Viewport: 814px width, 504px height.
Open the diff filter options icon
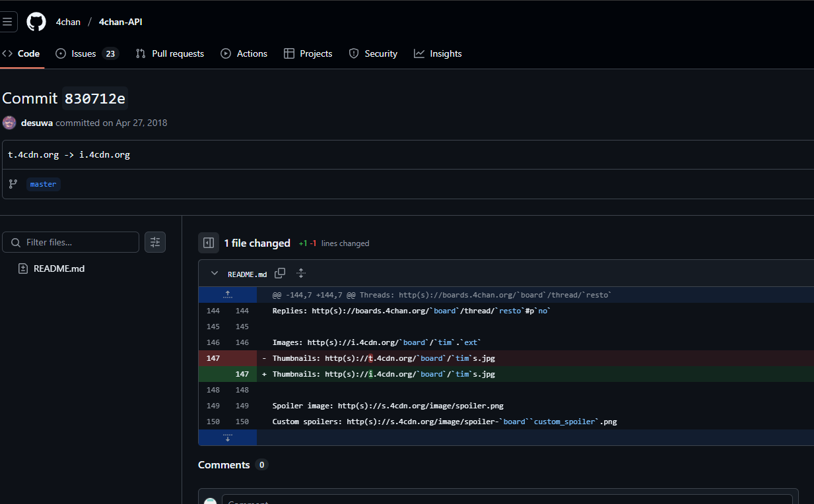pos(155,242)
